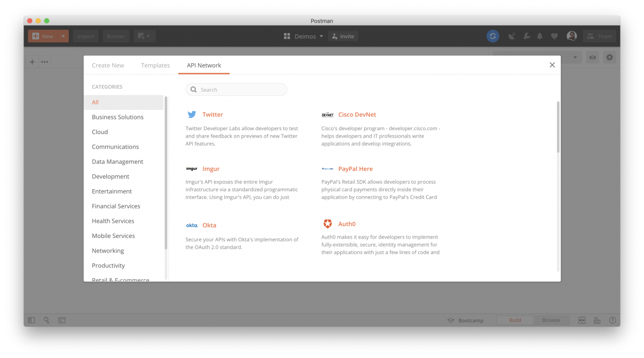Click the Cisco DevNet logo

[327, 115]
